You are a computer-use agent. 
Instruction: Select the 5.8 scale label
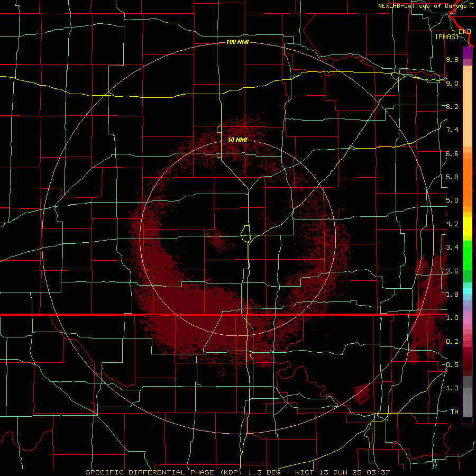[452, 177]
